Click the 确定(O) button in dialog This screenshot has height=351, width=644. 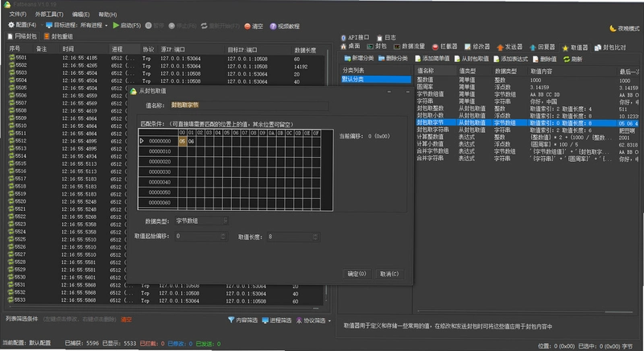357,274
